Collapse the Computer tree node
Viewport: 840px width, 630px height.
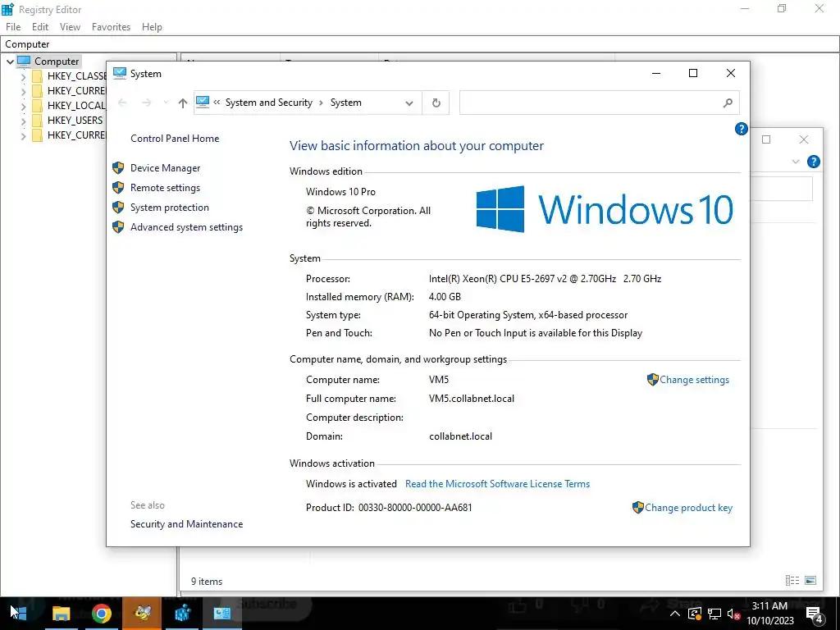10,62
